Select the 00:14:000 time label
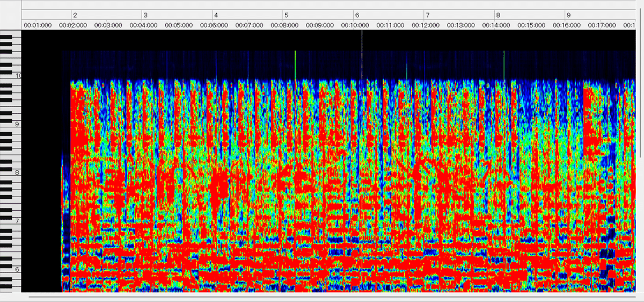Image resolution: width=644 pixels, height=302 pixels. tap(496, 25)
